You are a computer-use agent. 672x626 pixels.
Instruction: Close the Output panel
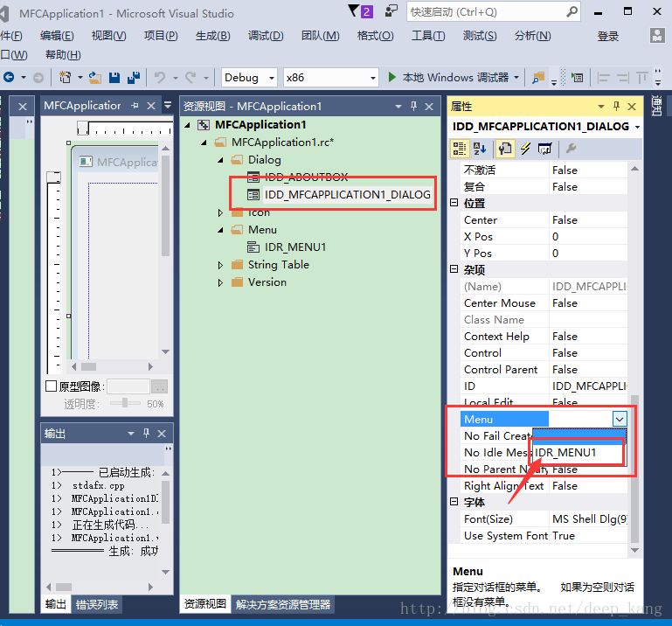162,434
